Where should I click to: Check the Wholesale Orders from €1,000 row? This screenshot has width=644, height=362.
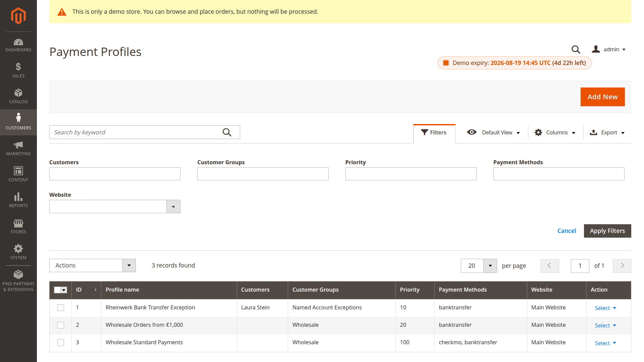61,325
